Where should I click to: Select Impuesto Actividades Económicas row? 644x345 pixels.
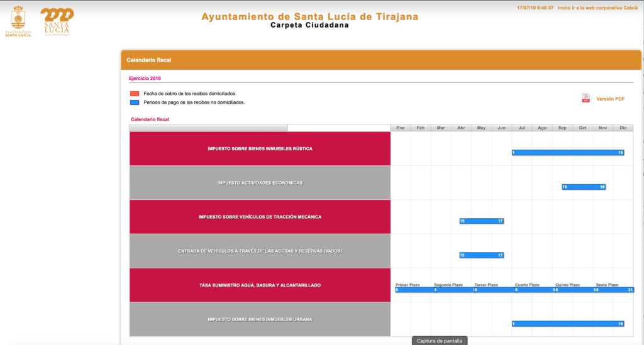click(260, 183)
